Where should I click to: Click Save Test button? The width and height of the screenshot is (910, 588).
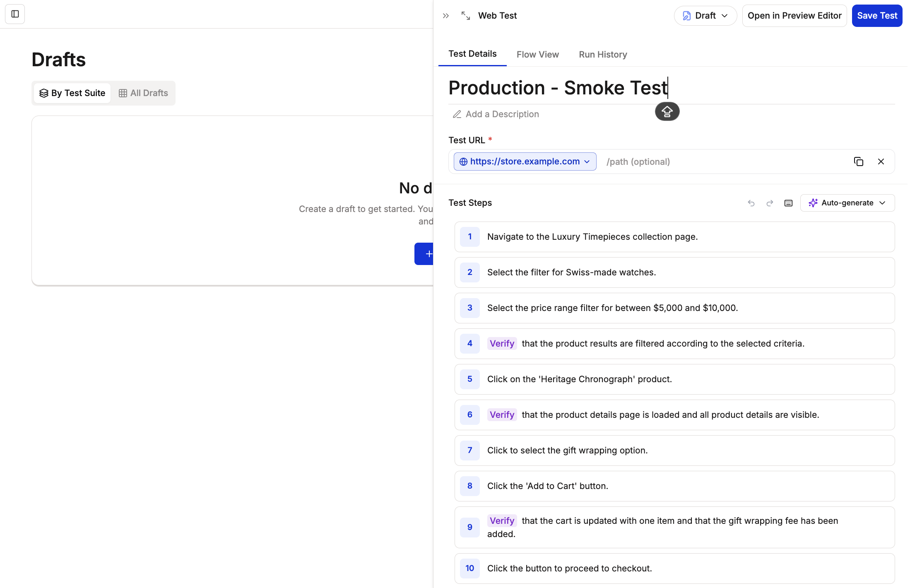coord(877,16)
